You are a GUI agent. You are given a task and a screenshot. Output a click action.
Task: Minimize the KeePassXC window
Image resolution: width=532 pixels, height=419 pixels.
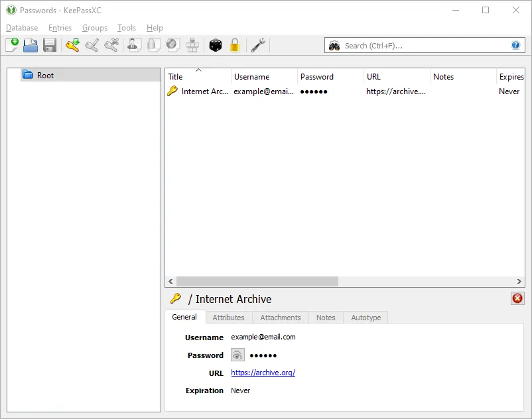point(456,10)
